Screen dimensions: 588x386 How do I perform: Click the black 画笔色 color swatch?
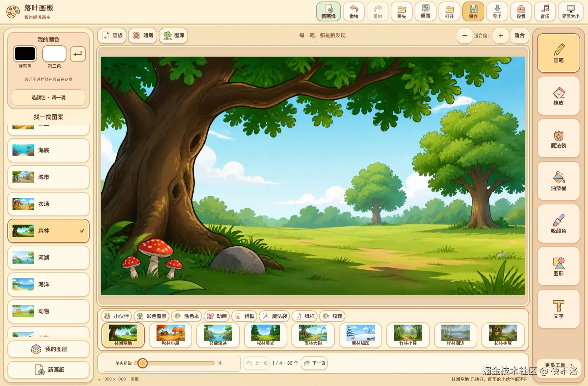(x=25, y=54)
